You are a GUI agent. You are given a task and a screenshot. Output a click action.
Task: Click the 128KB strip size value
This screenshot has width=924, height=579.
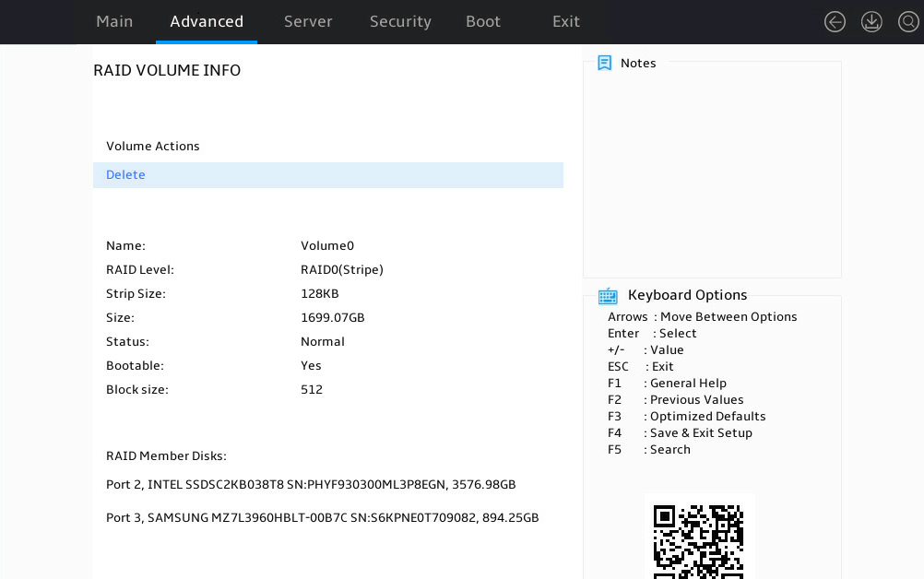pos(319,294)
